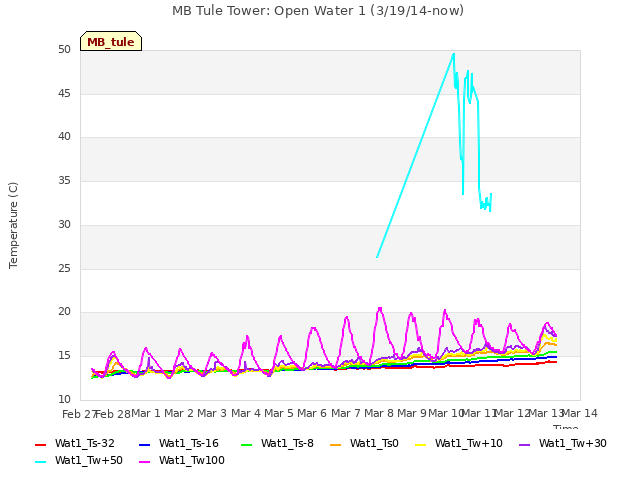This screenshot has width=640, height=480.
Task: Click the Mar 3 date tick label
Action: tap(212, 413)
